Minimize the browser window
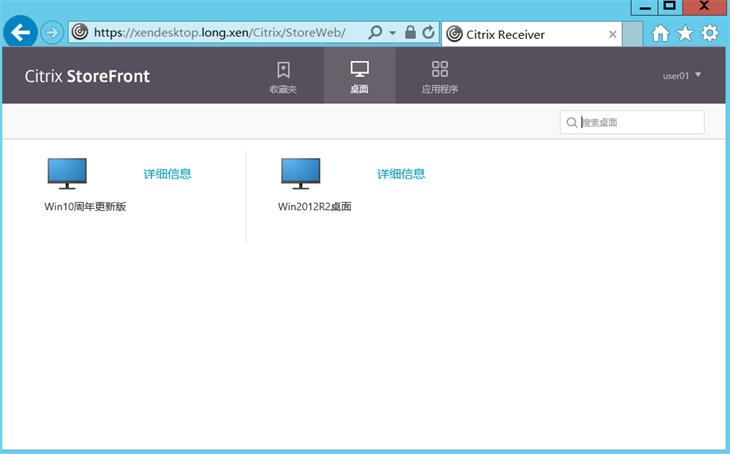The width and height of the screenshot is (730, 454). [644, 7]
